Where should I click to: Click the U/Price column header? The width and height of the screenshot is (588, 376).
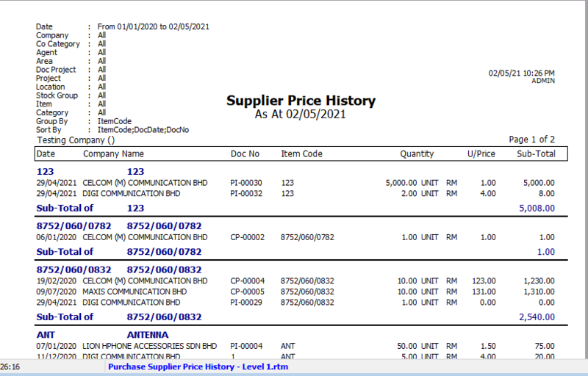coord(481,154)
